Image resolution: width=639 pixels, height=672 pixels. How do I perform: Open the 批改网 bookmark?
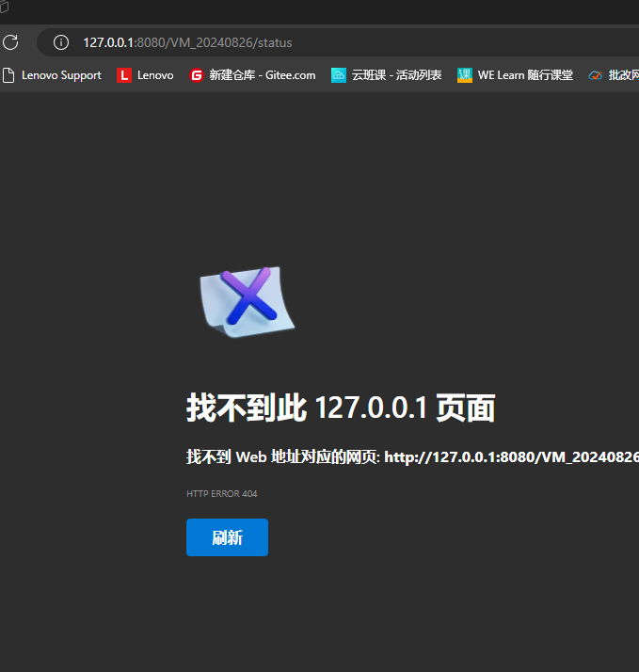(x=614, y=75)
